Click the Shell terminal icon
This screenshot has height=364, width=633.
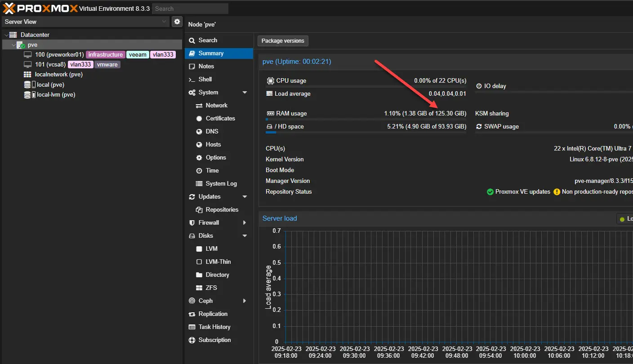(x=192, y=80)
